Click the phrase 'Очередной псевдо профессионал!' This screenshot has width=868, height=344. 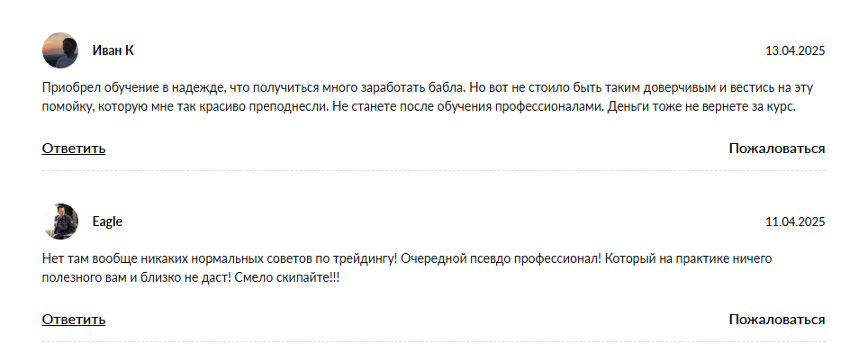point(501,258)
